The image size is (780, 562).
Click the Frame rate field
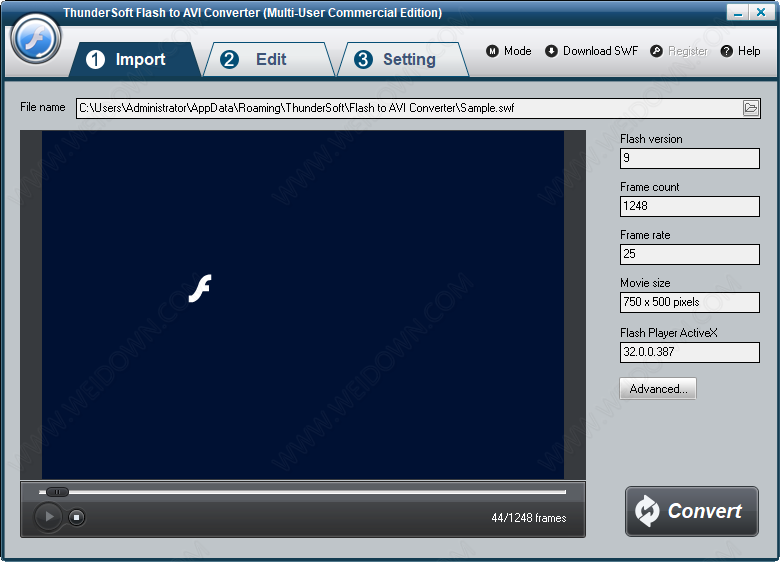point(689,254)
